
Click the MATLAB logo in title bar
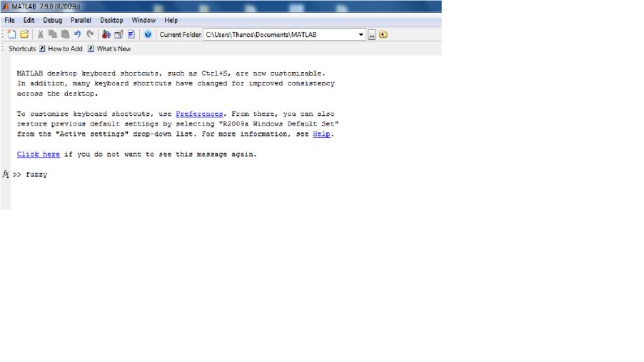tap(5, 6)
